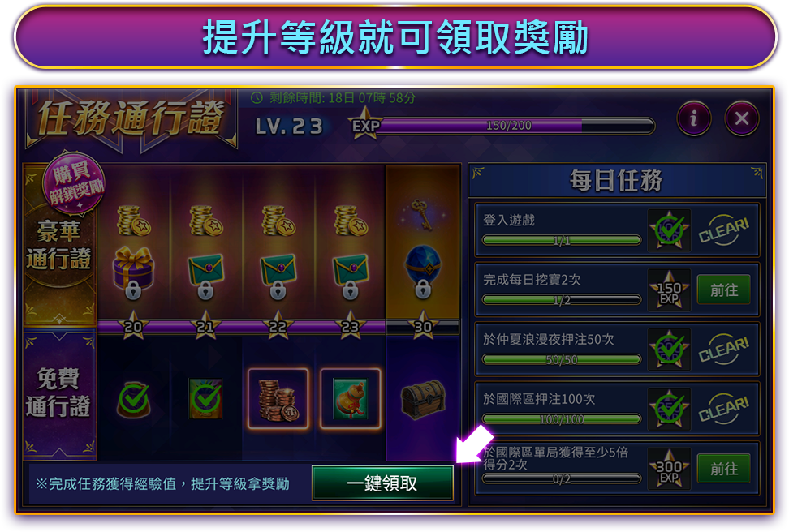Click 前往 for the 完成每日挖寶2次 task
789x532 pixels.
723,290
